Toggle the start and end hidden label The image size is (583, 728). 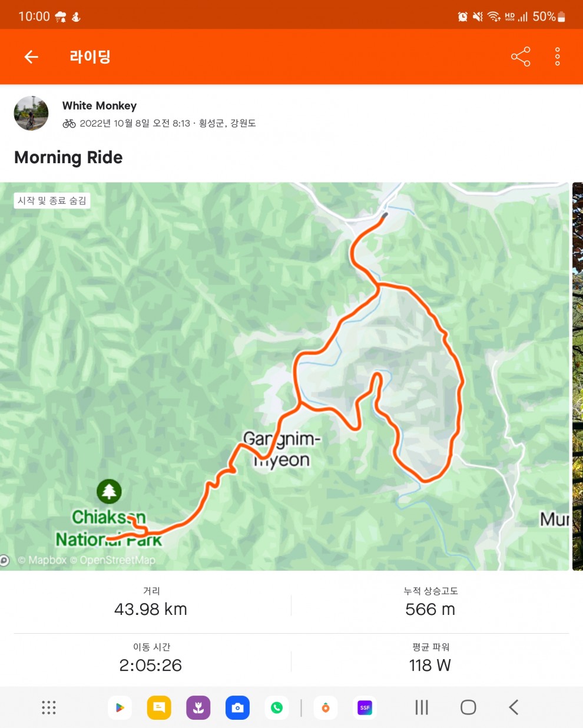pos(52,201)
